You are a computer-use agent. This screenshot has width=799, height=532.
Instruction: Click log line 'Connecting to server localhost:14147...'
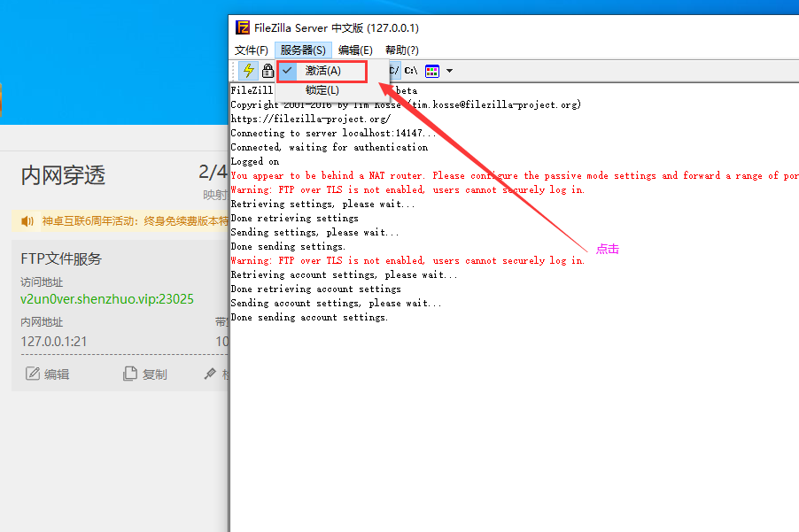tap(333, 134)
